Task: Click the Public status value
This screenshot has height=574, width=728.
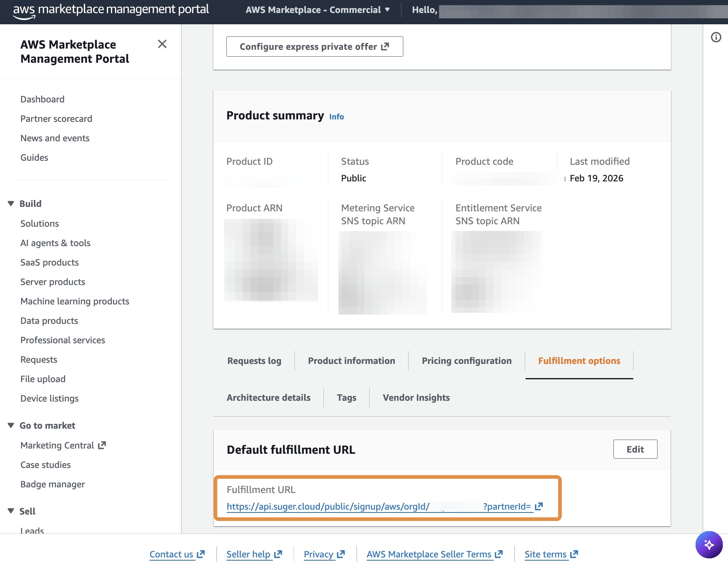Action: (353, 178)
